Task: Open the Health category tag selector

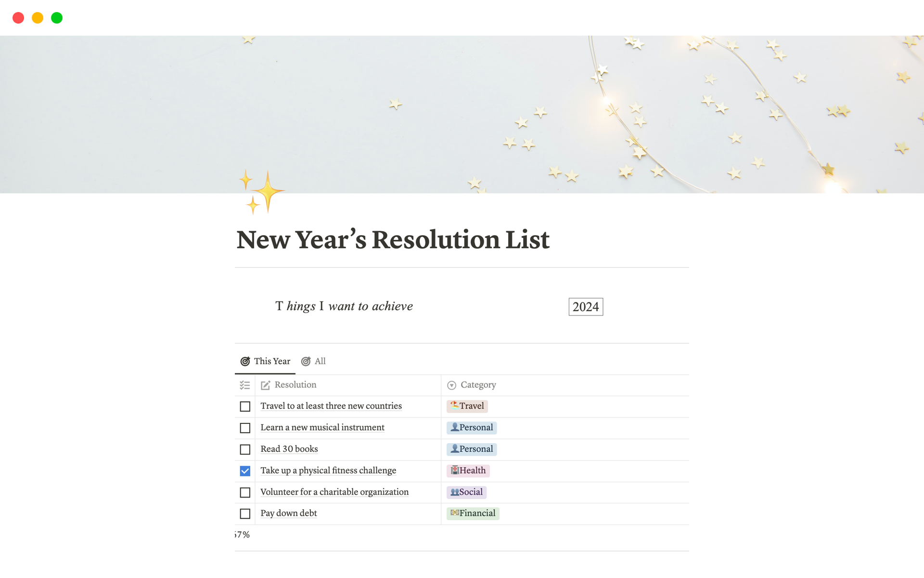Action: [468, 471]
